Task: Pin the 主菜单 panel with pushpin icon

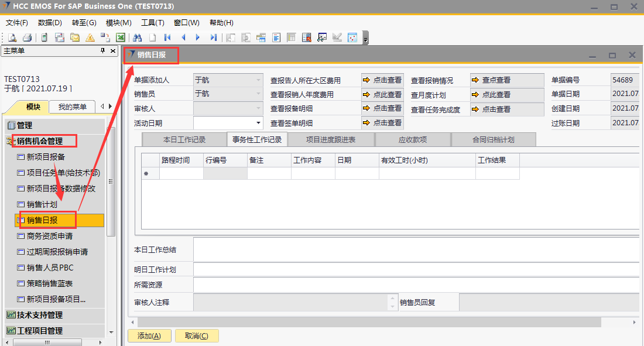Action: (103, 51)
